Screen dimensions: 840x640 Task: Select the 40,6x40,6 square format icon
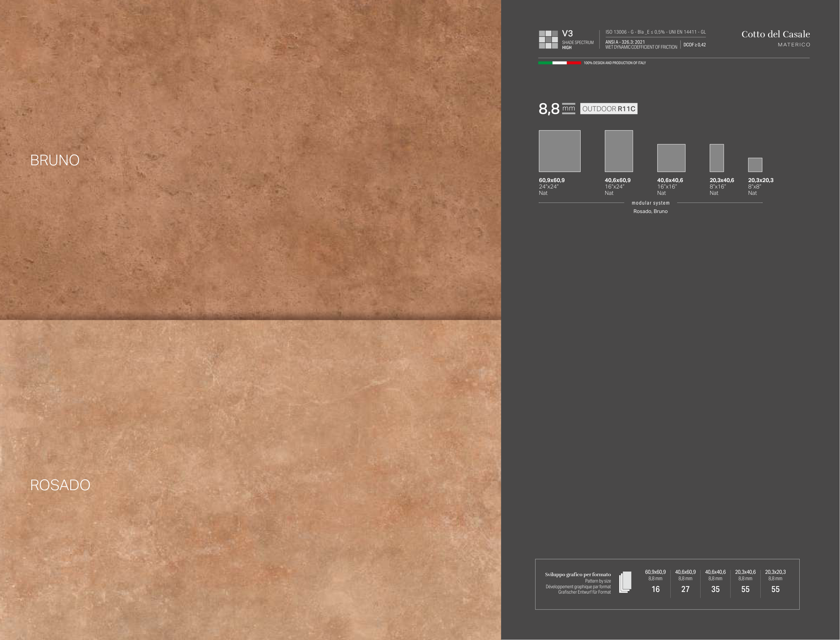[x=671, y=158]
